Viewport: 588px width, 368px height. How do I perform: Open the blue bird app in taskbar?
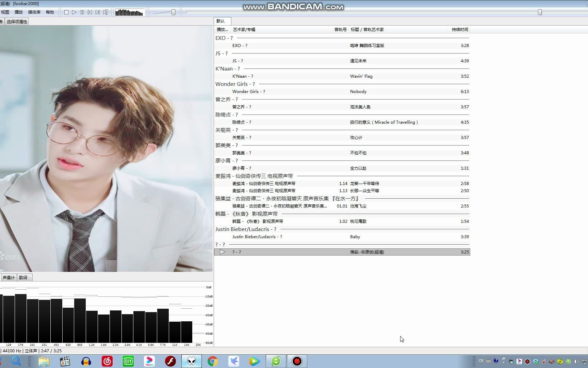(234, 361)
